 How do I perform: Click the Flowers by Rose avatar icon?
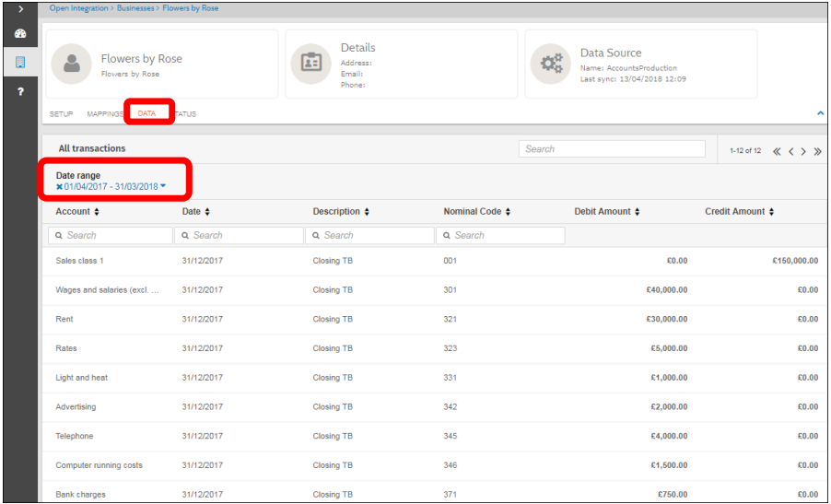pos(72,64)
